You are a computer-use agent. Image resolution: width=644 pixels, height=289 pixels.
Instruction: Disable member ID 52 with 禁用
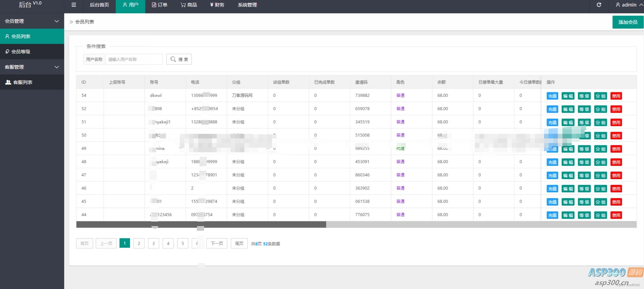pos(616,109)
